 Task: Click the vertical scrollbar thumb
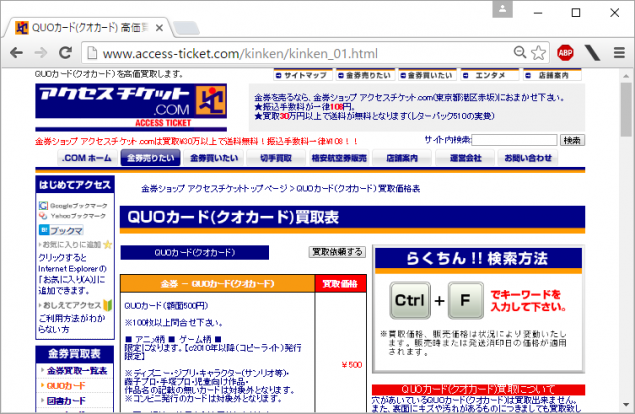point(626,109)
